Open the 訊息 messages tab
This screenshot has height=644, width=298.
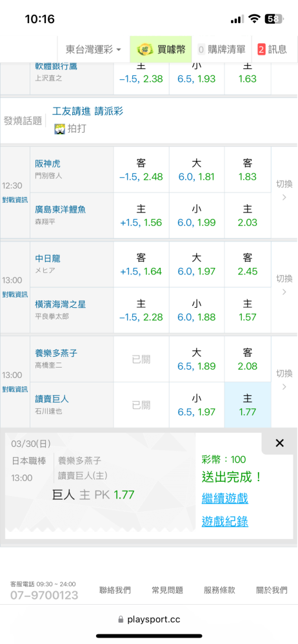272,50
